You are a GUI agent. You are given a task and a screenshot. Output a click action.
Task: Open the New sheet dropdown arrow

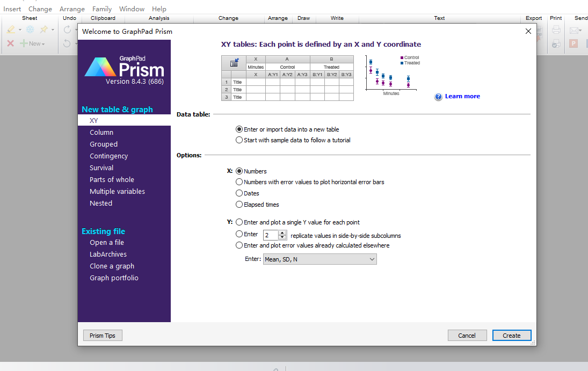(x=43, y=44)
